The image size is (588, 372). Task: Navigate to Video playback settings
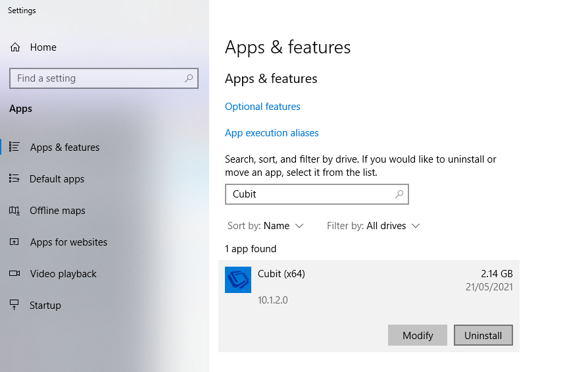63,274
